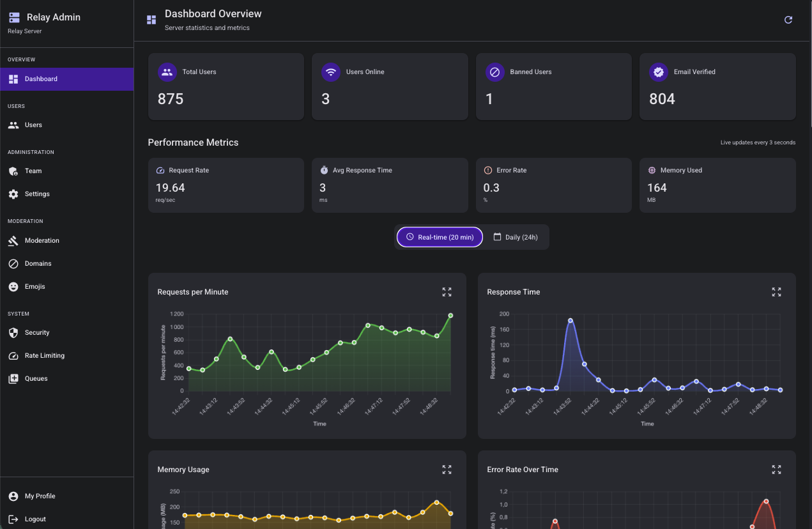Click the Dashboard Overview title
The image size is (812, 529).
[x=213, y=13]
